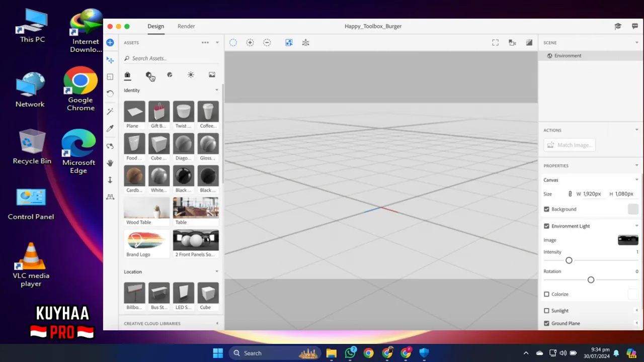Collapse the Properties panel
This screenshot has height=362, width=644.
click(636, 165)
